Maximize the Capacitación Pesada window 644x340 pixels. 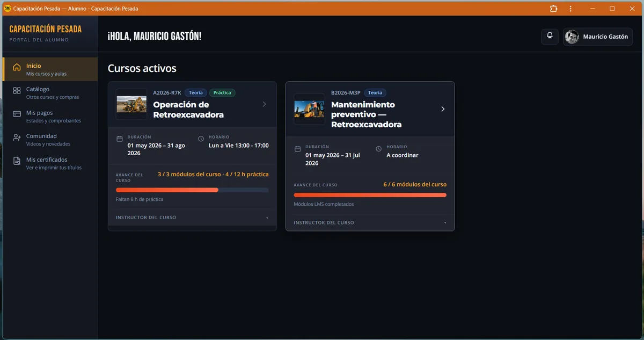(612, 9)
